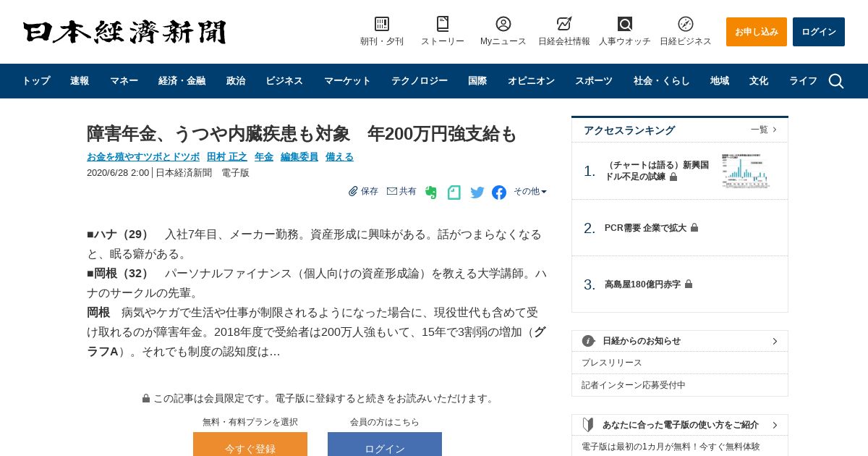Click the search magnifier in navigation bar
This screenshot has height=456, width=868.
click(x=836, y=81)
